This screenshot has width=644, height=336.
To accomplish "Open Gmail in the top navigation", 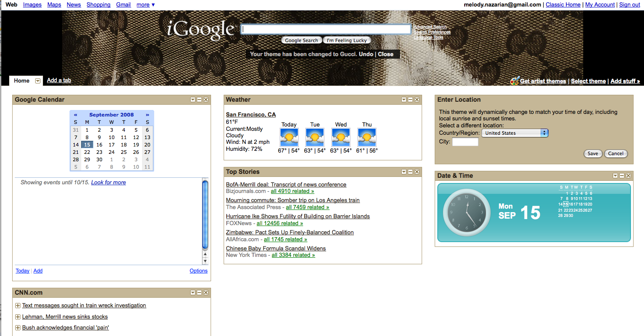I will (124, 4).
